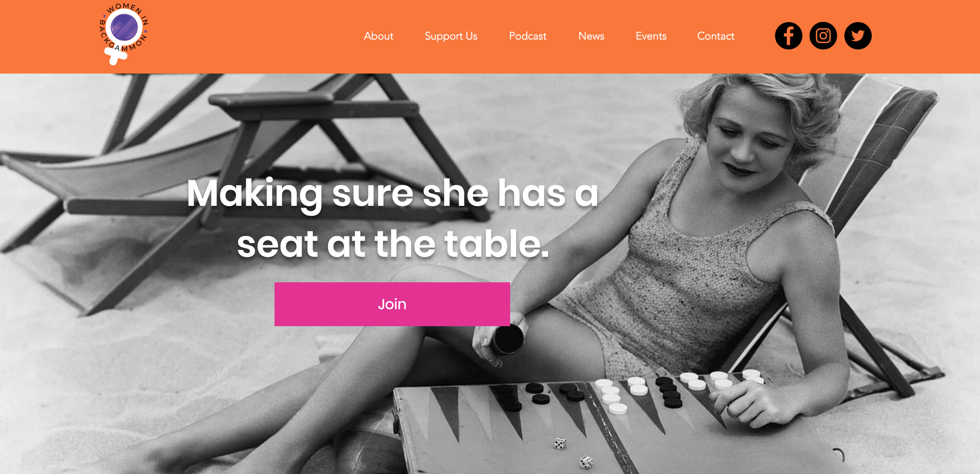Click the pink Join button

click(392, 304)
